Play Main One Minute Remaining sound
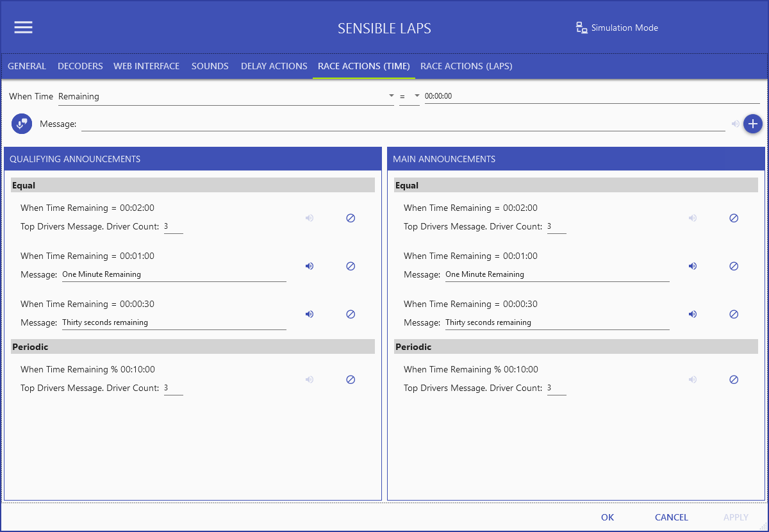Image resolution: width=769 pixels, height=532 pixels. click(693, 266)
